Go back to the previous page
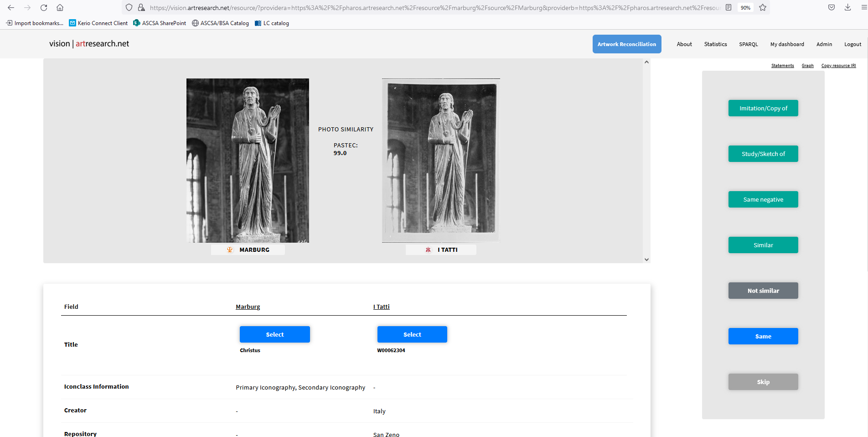 tap(11, 8)
